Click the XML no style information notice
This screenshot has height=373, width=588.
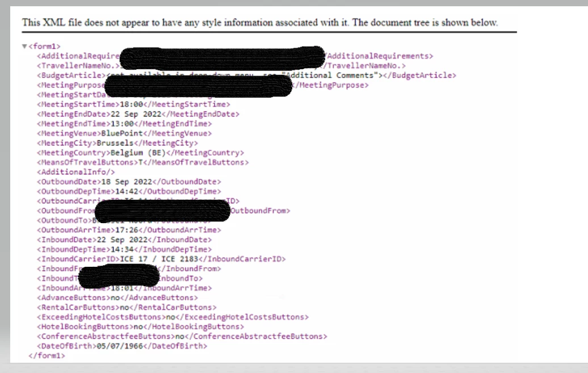coord(260,23)
